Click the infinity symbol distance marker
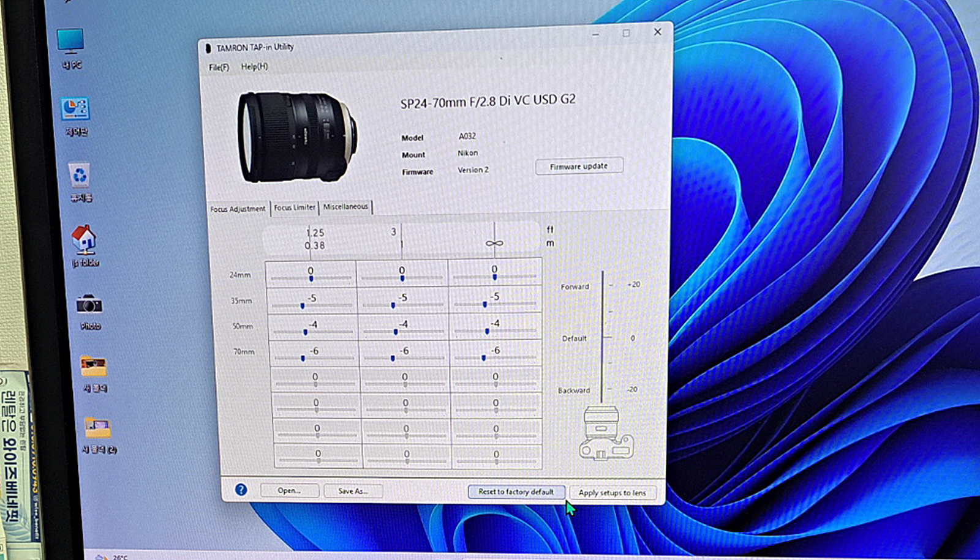Screen dimensions: 980x560 [x=494, y=243]
